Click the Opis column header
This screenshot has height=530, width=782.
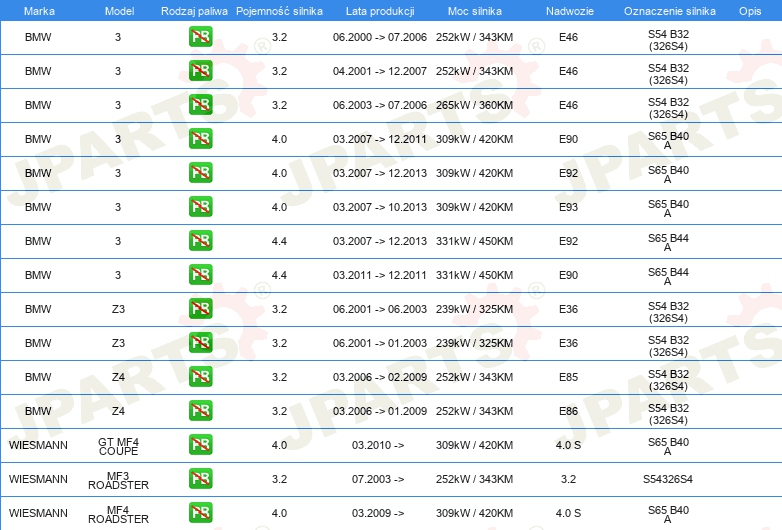(750, 11)
